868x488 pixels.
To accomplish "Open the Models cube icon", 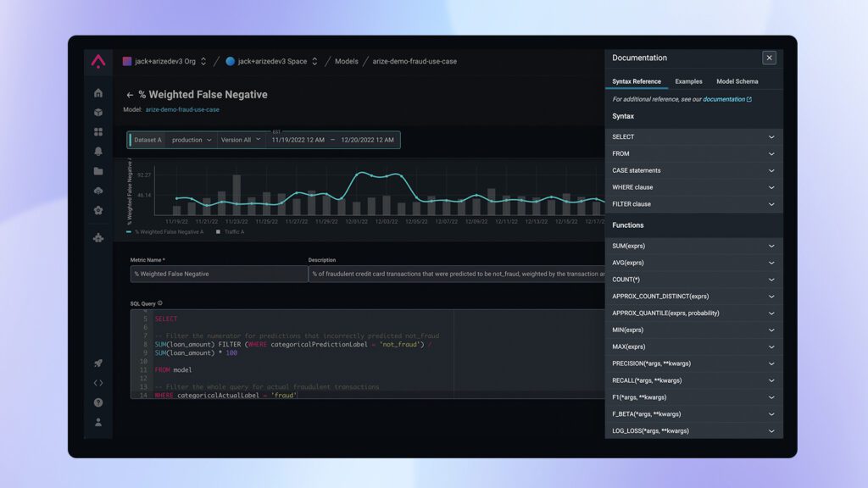I will click(98, 113).
